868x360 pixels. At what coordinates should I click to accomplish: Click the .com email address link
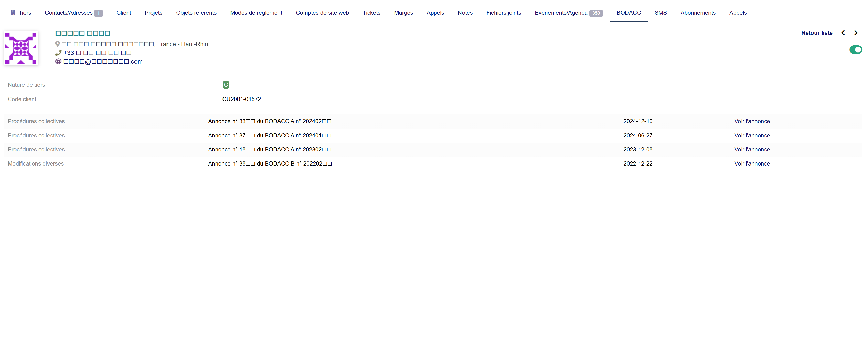tap(103, 62)
